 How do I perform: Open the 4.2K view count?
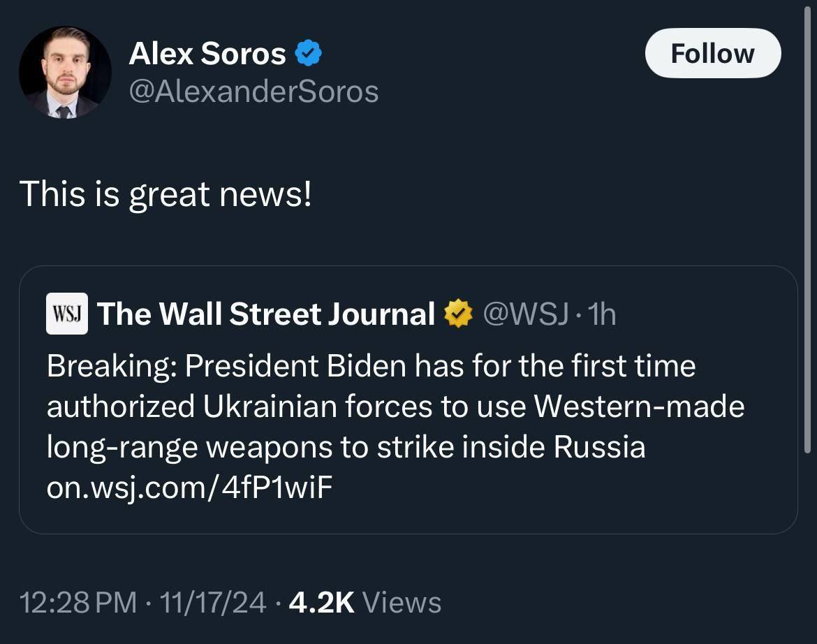point(321,602)
